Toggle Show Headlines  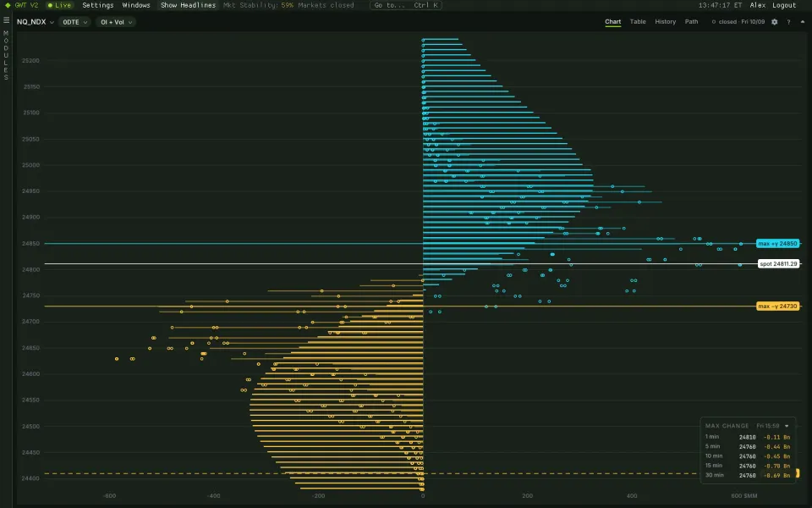pos(188,5)
